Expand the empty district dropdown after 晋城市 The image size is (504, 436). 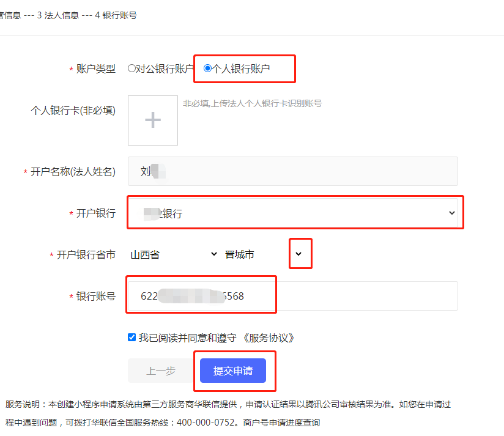(300, 254)
